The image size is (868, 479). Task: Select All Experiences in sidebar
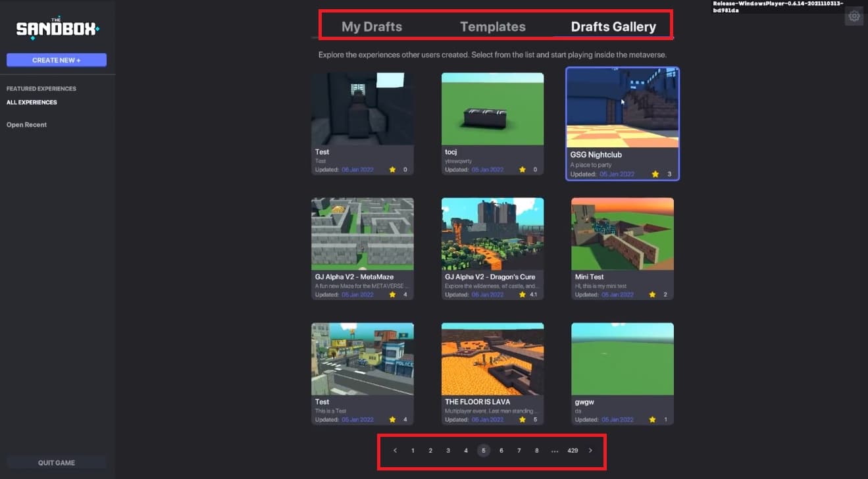click(32, 103)
